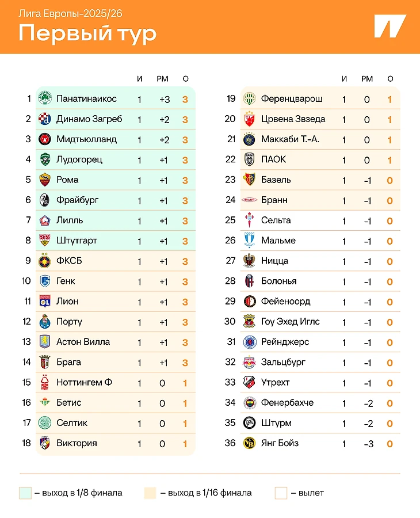Click the Ференцварош team name

[292, 99]
